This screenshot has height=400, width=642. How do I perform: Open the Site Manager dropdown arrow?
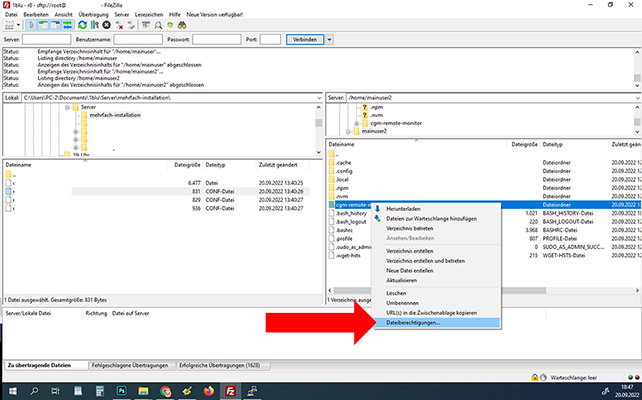point(18,25)
